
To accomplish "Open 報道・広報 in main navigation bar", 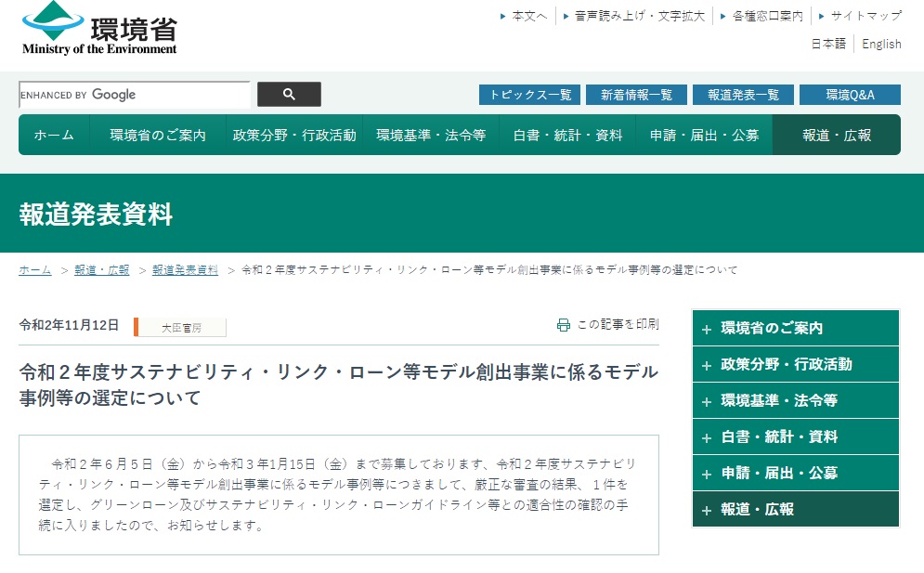I will [837, 136].
